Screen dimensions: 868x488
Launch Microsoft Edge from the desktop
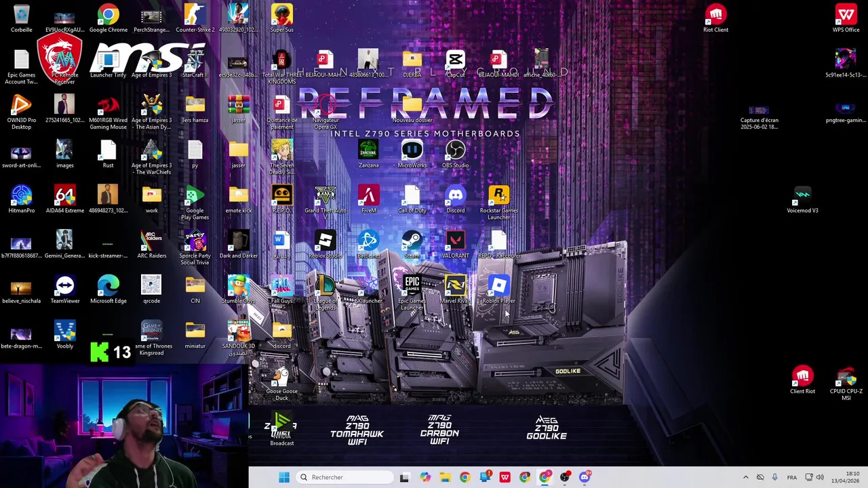[108, 290]
